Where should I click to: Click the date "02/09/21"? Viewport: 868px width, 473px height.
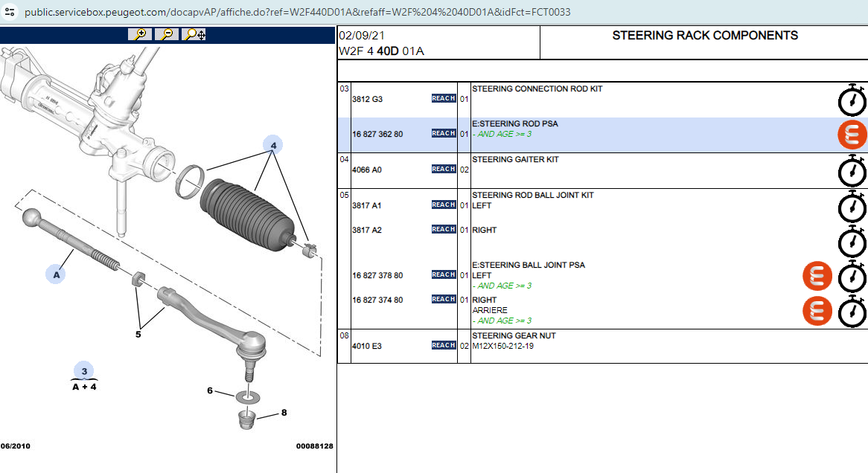coord(362,36)
